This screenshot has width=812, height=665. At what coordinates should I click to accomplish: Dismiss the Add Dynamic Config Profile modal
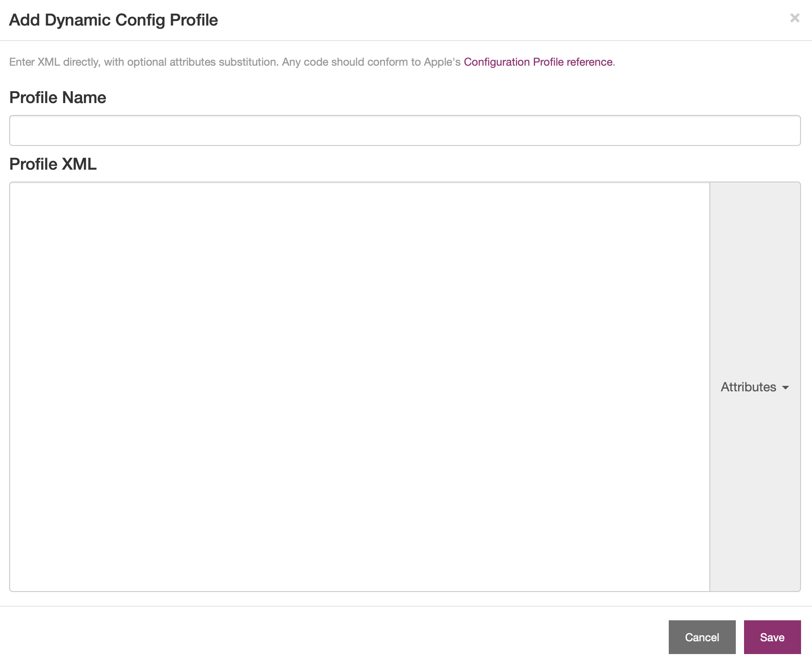(795, 18)
